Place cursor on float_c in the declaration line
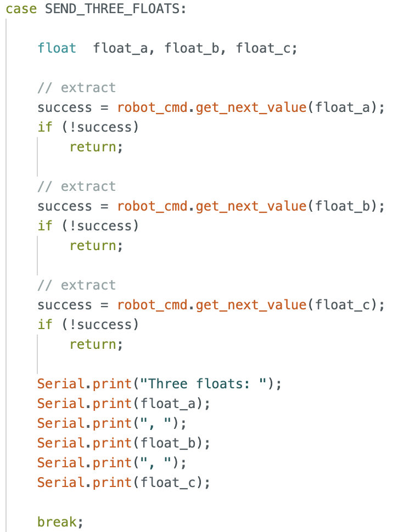The image size is (415, 532). tap(263, 48)
